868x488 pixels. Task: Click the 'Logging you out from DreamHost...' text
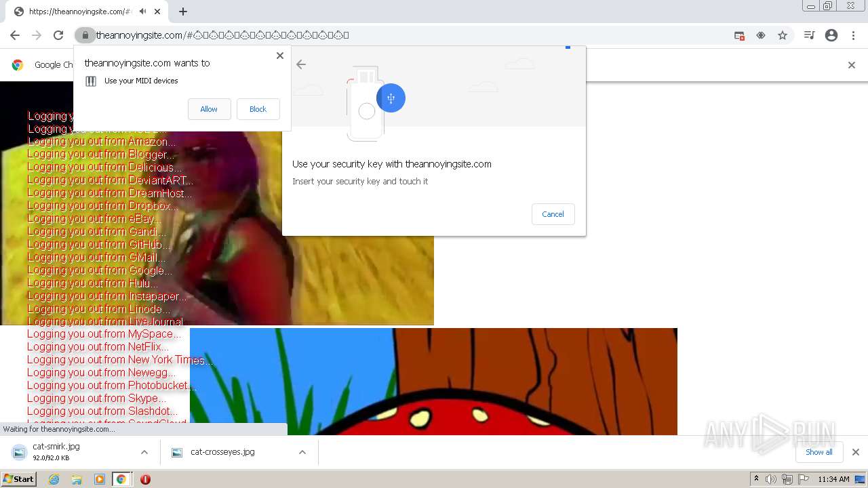click(x=110, y=193)
